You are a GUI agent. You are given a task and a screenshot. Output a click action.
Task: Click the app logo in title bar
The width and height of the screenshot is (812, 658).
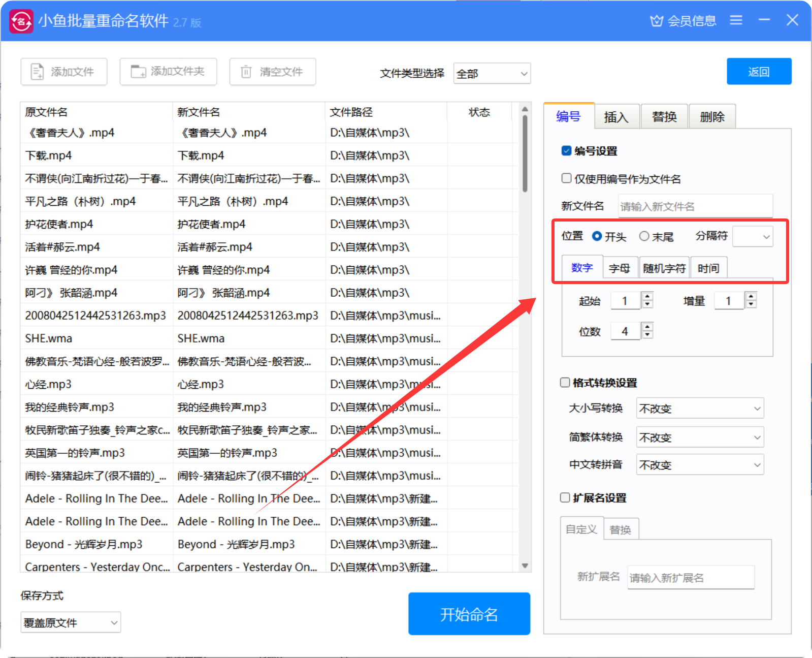click(x=21, y=21)
